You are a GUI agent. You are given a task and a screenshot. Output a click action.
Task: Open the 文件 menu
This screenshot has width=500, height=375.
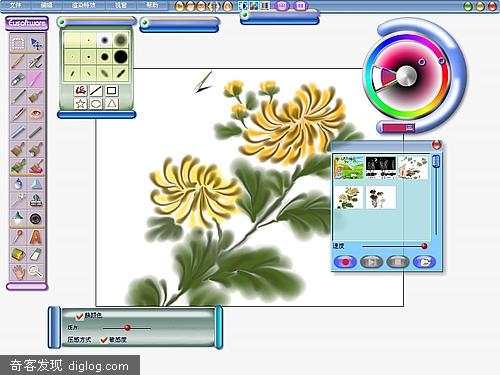(15, 5)
